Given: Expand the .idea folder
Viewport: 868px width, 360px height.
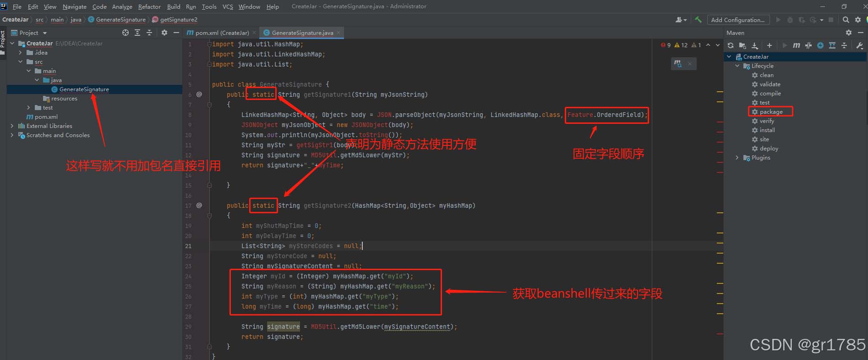Looking at the screenshot, I should coord(20,53).
